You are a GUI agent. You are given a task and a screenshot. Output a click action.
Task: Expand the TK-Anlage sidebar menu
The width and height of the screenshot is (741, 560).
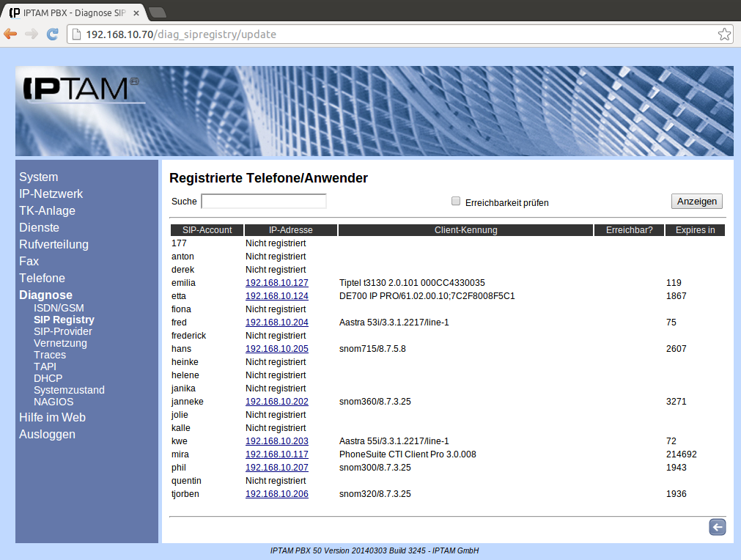click(47, 211)
